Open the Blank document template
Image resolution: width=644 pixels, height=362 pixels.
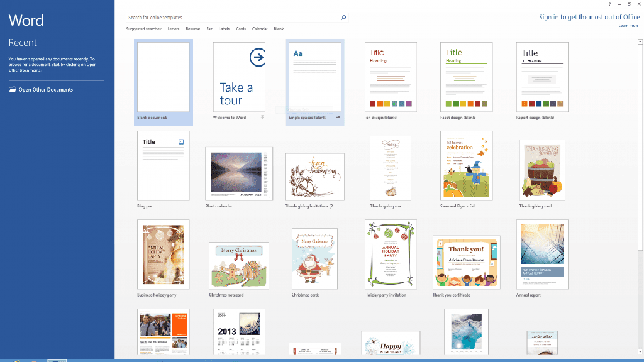point(163,77)
